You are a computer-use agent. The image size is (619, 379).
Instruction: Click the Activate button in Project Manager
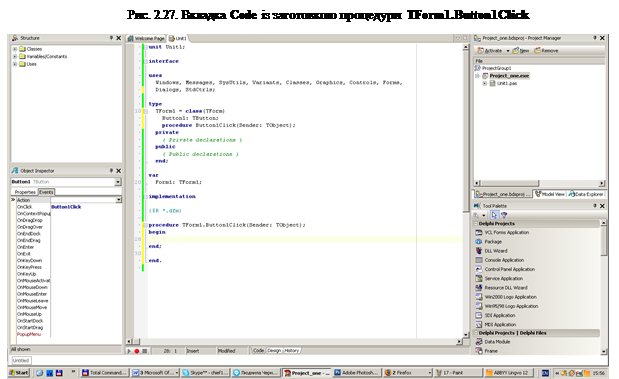(x=490, y=51)
